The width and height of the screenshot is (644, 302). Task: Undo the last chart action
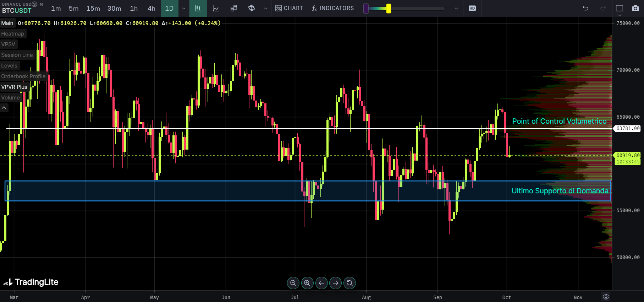click(585, 8)
